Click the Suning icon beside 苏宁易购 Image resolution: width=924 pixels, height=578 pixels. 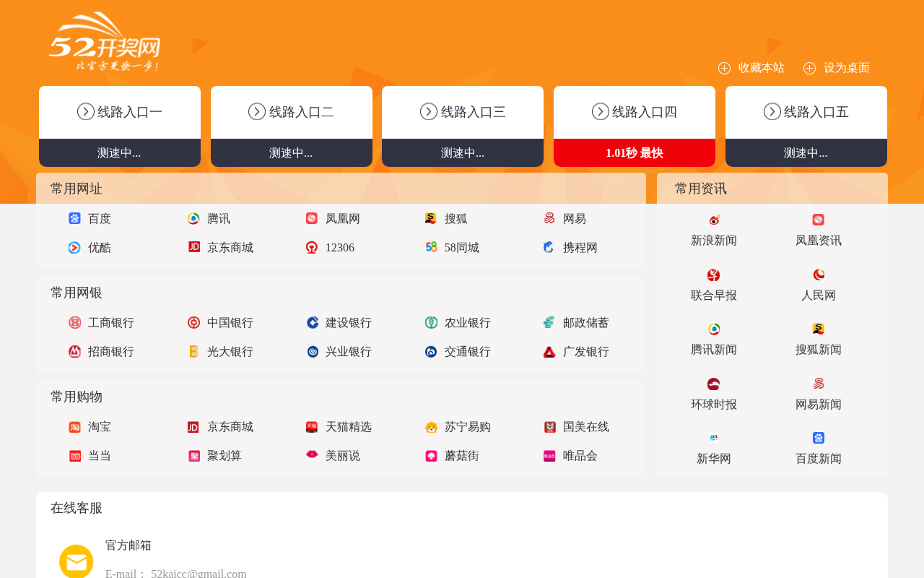coord(431,426)
